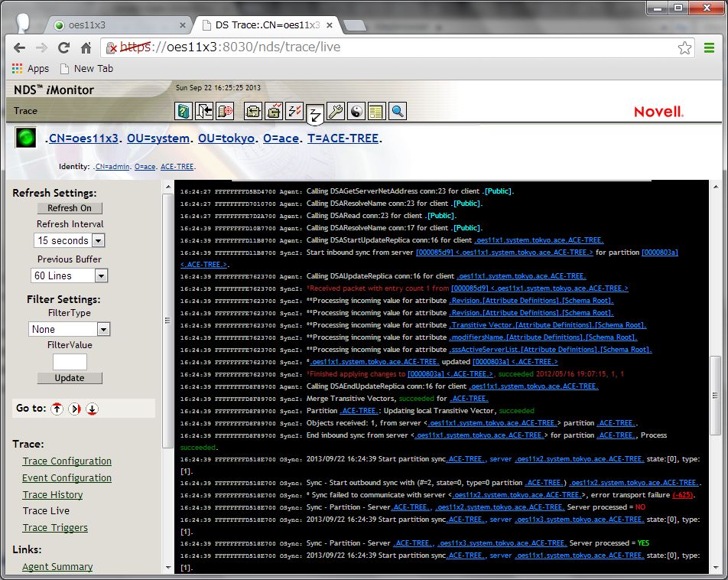Toggle the Refresh On button
Screen dimensions: 728x580
[70, 208]
